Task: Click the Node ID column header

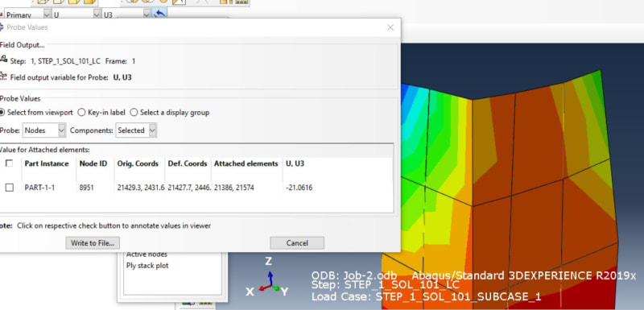Action: pos(93,163)
